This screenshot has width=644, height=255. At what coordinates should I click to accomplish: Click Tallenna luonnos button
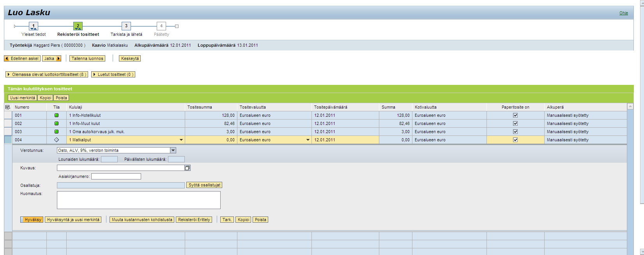(87, 58)
